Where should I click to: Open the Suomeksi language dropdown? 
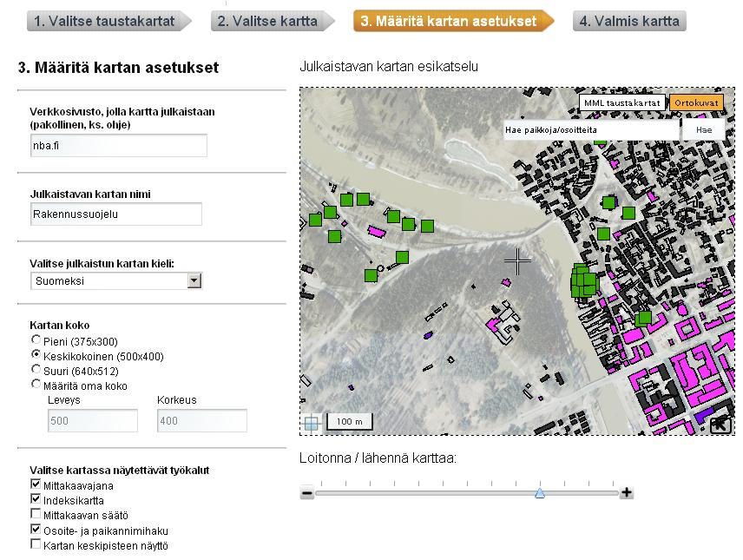pyautogui.click(x=116, y=280)
